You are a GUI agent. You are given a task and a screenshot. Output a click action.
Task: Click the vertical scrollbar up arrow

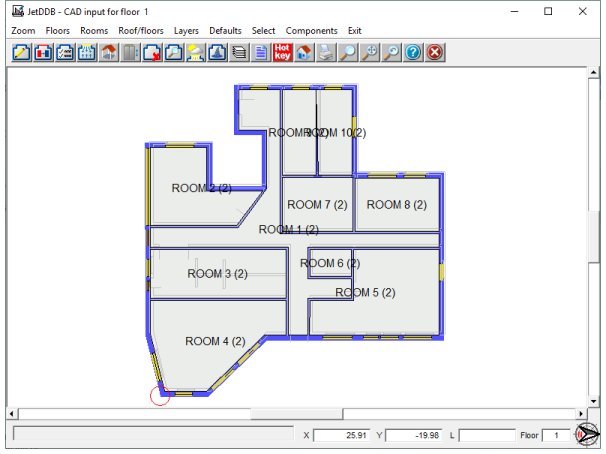[x=593, y=72]
